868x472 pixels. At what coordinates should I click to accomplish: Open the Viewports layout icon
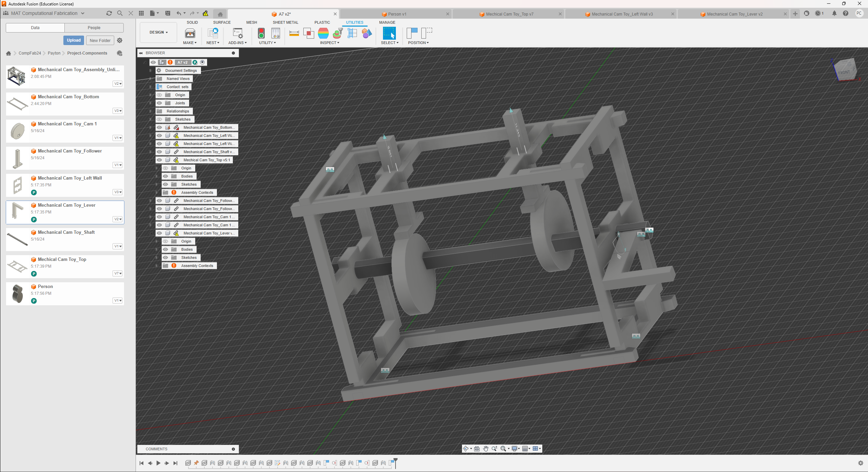coord(536,449)
